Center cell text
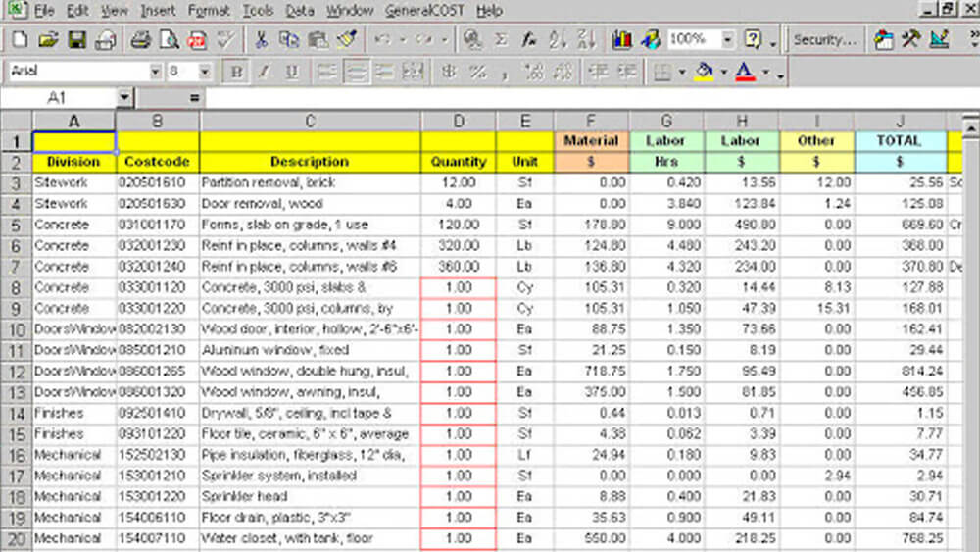Screen dimensions: 980x552 (356, 72)
